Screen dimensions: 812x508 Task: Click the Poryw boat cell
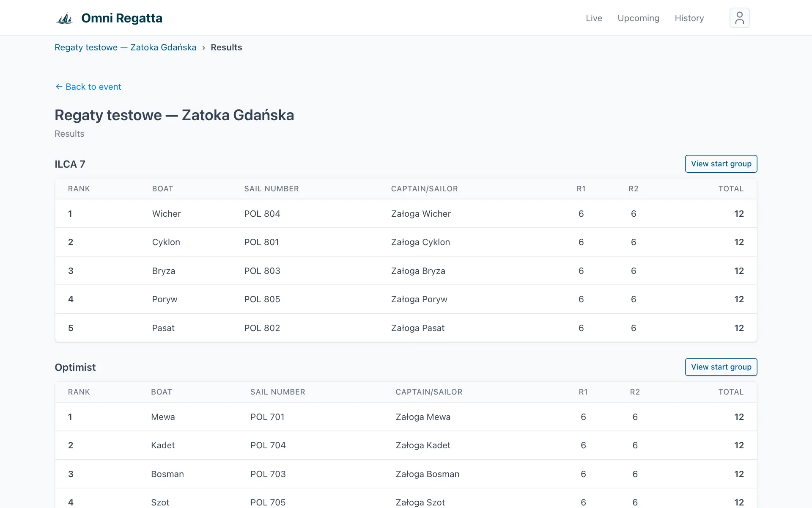point(165,299)
